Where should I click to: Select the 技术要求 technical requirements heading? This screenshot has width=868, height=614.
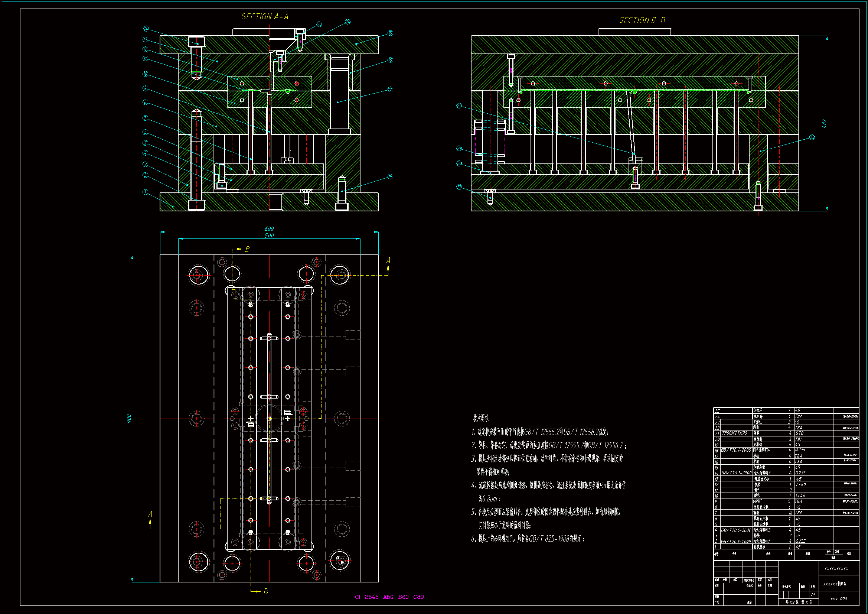(x=480, y=418)
